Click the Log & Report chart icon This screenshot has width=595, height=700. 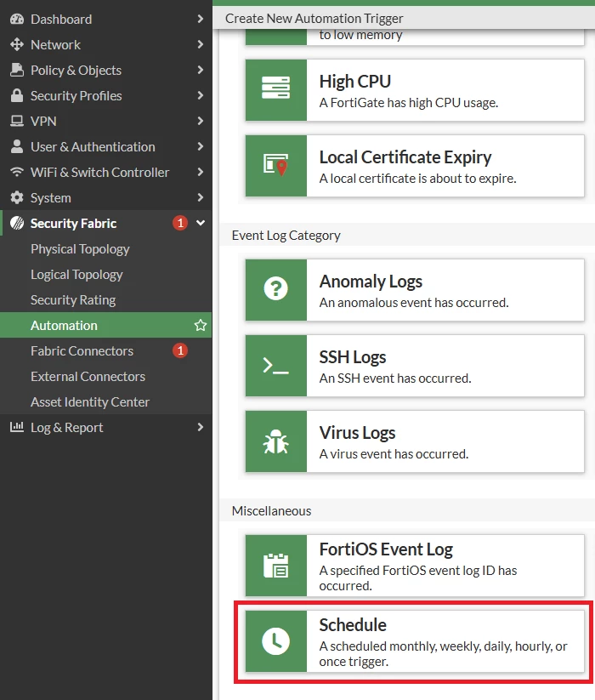17,427
